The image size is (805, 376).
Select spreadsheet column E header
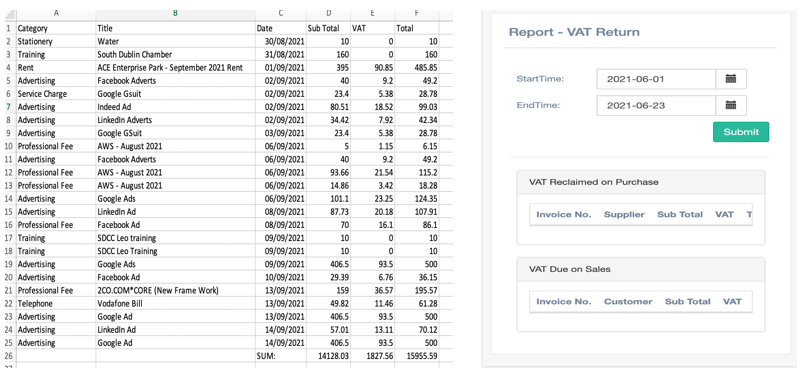pos(372,14)
